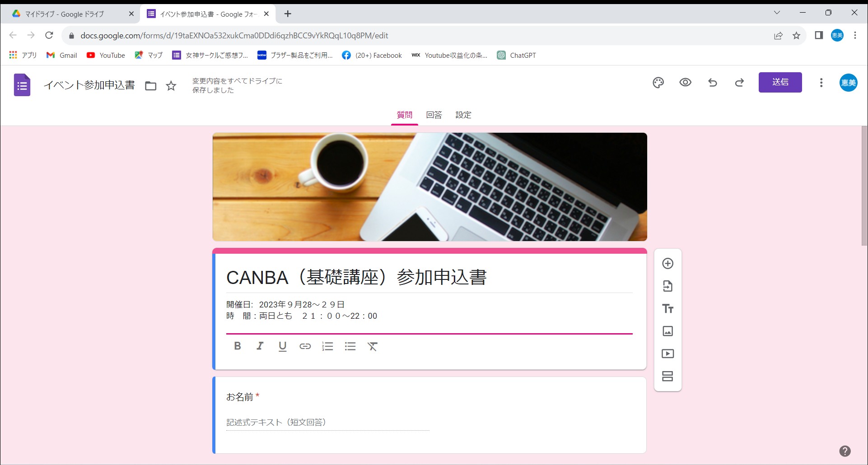Viewport: 868px width, 465px height.
Task: Import questions from another form
Action: click(667, 286)
